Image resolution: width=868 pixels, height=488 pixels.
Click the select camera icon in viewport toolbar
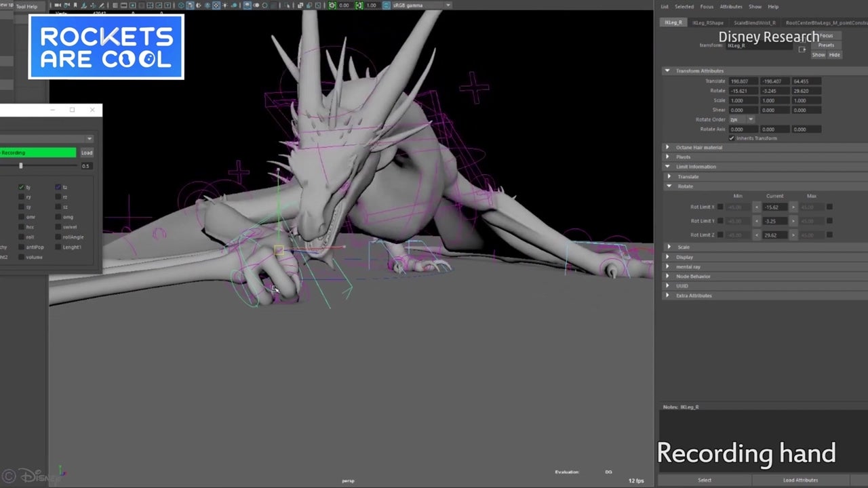[58, 5]
